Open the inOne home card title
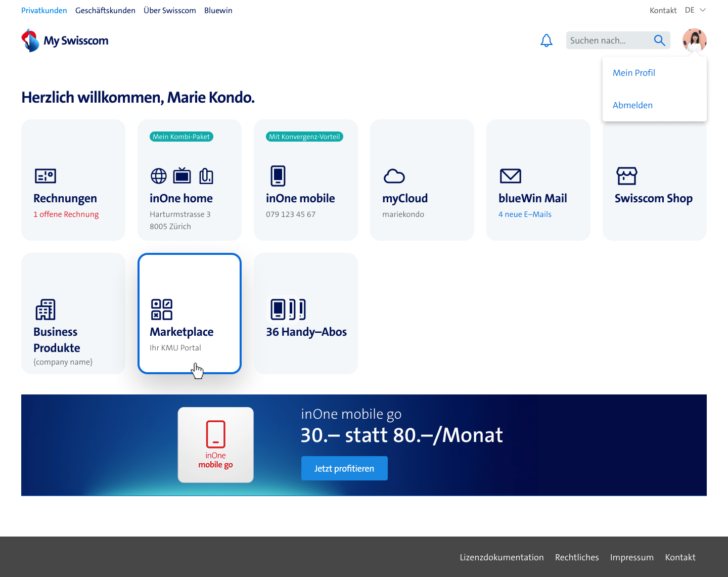The image size is (728, 577). click(x=181, y=198)
